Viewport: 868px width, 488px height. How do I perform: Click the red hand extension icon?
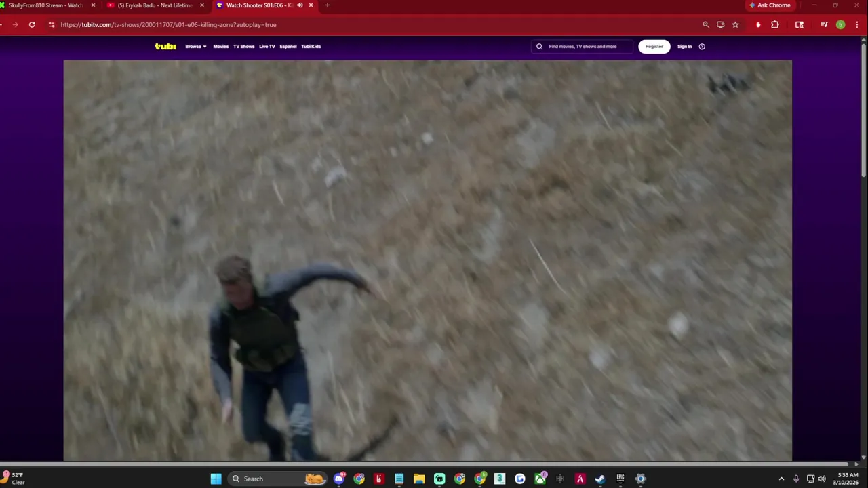click(758, 24)
